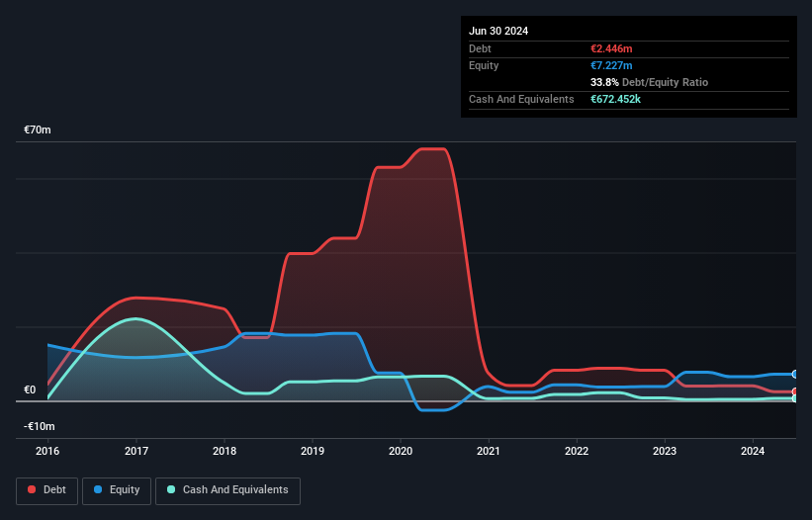This screenshot has height=520, width=812.
Task: Click the 2019 x-axis label
Action: tap(313, 451)
